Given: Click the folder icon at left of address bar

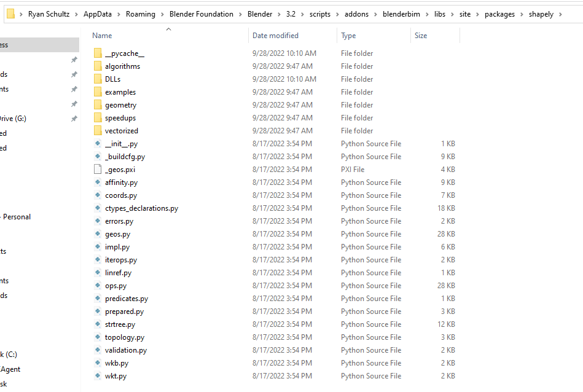Looking at the screenshot, I should [9, 12].
